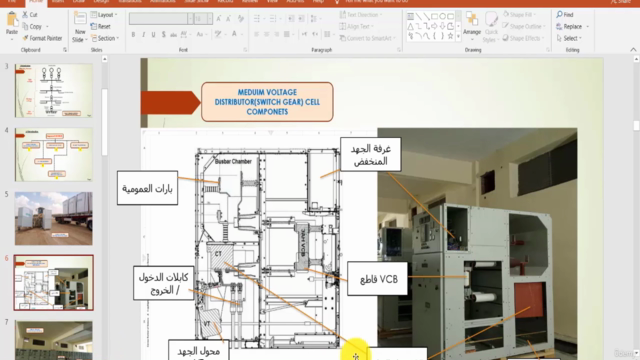Increase the list indent level
The width and height of the screenshot is (640, 360).
pyautogui.click(x=301, y=19)
